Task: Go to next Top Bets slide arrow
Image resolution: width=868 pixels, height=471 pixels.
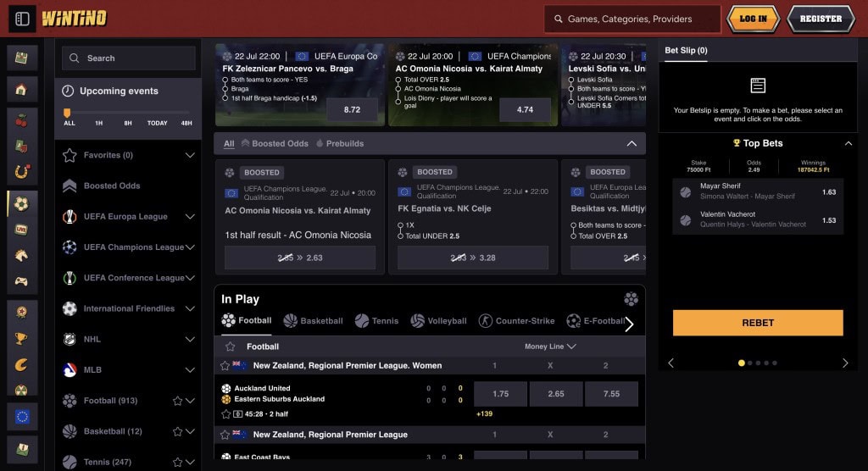Action: (845, 363)
